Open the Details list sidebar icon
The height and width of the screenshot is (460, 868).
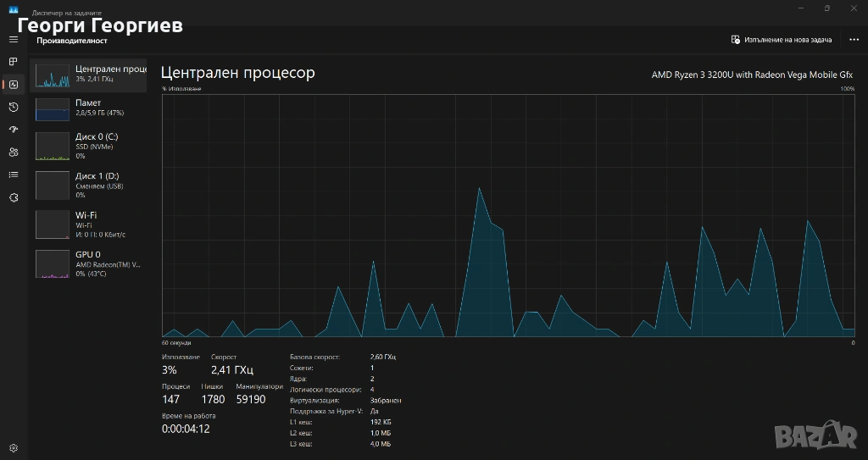[x=14, y=175]
